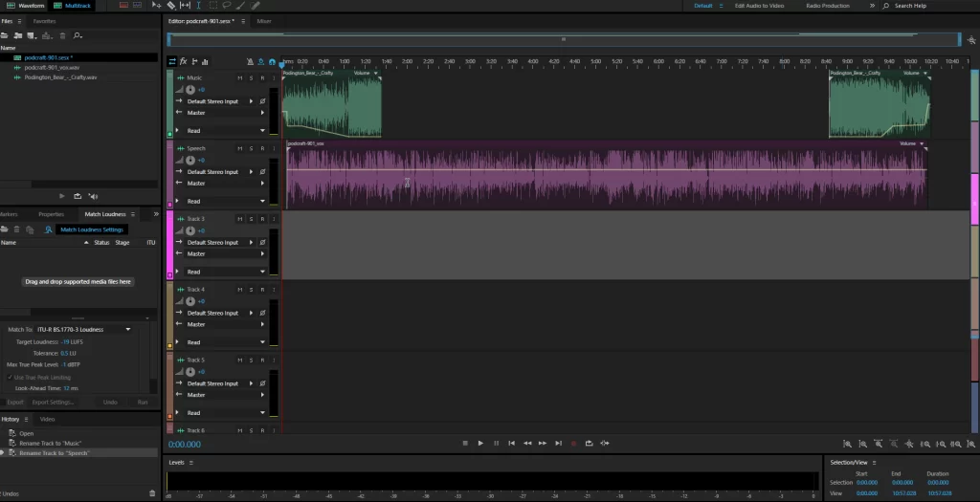Show the track Sends view

tap(194, 61)
